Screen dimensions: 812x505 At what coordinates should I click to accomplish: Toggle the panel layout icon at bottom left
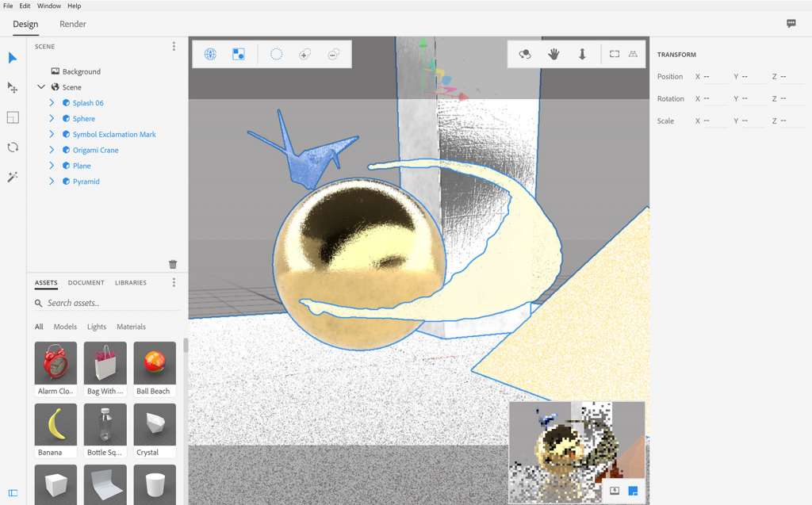[13, 493]
